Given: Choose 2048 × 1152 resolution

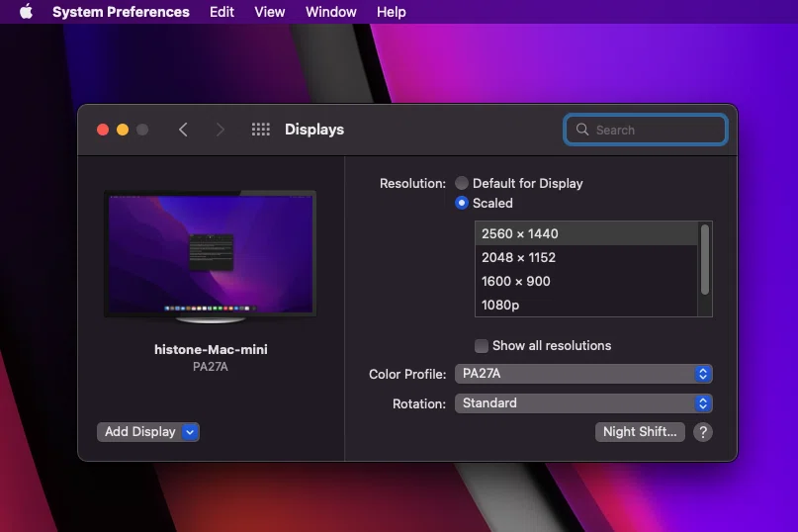Looking at the screenshot, I should (x=586, y=257).
